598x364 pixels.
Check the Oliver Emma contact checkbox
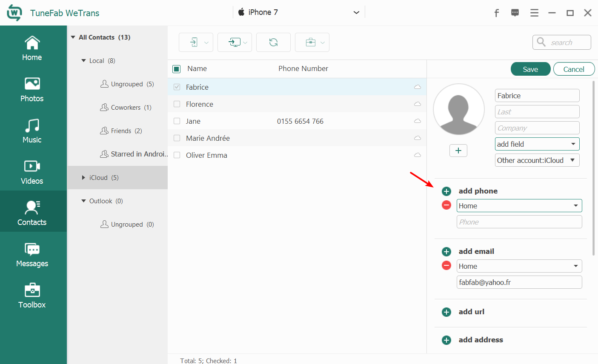click(x=177, y=155)
